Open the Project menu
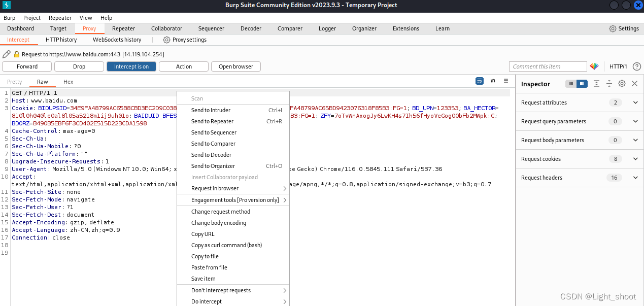Screen dimensions: 644x306 (32, 18)
